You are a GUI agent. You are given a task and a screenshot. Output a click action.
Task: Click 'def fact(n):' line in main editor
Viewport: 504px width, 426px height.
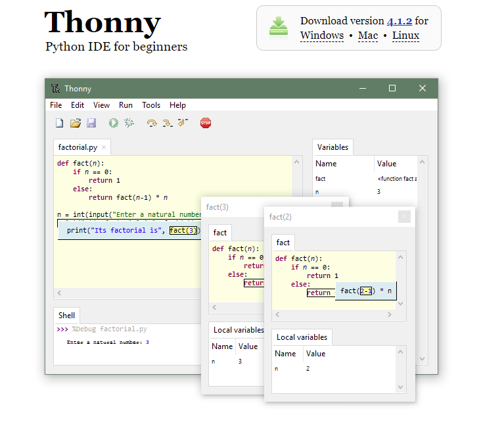(x=81, y=163)
